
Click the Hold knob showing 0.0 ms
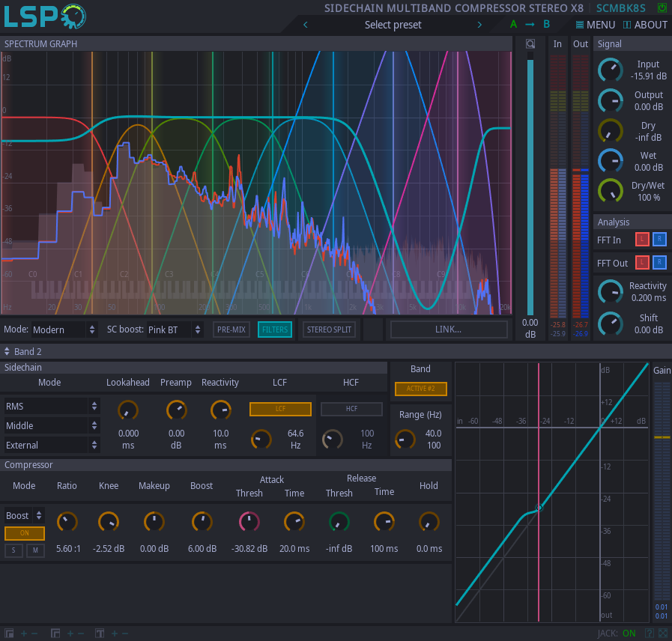pos(429,522)
